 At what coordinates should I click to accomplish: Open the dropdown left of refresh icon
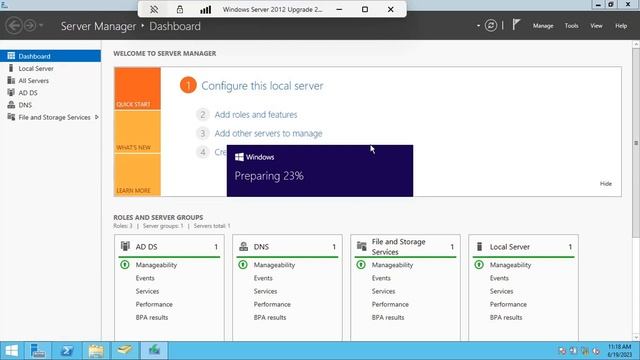(x=478, y=26)
